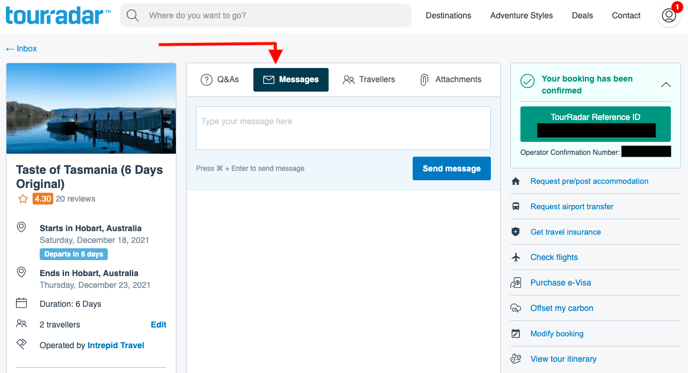Open View tour itinerary link
The height and width of the screenshot is (373, 688).
pyautogui.click(x=563, y=359)
